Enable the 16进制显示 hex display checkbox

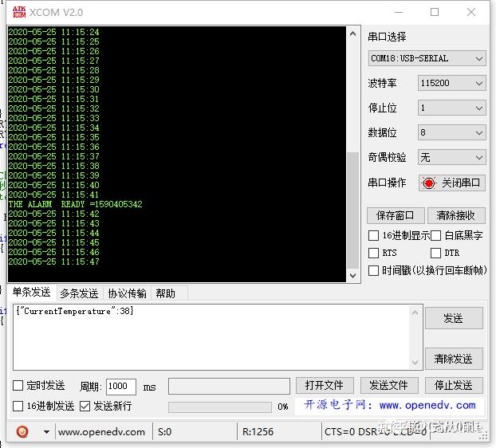tap(373, 235)
